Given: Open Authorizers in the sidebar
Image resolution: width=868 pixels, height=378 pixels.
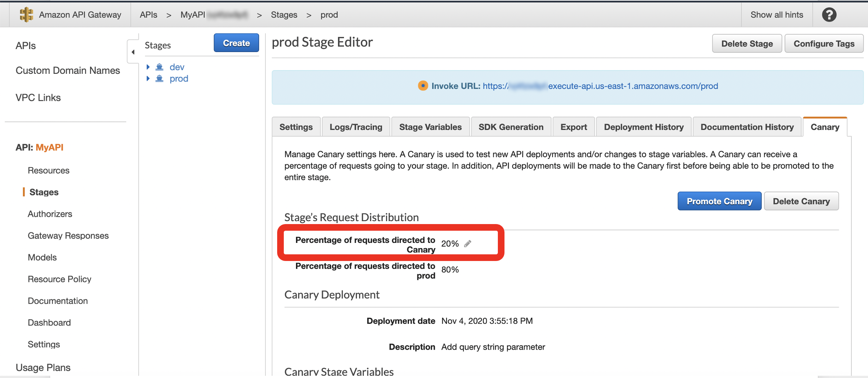Looking at the screenshot, I should click(50, 214).
